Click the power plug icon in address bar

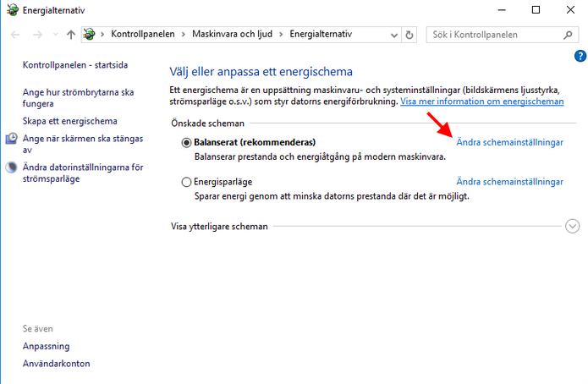(x=89, y=34)
